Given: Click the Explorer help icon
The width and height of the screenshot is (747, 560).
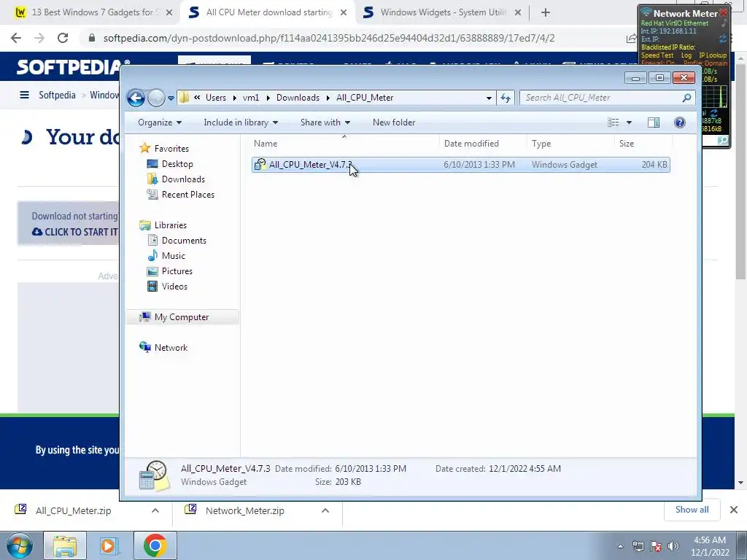Looking at the screenshot, I should (679, 122).
